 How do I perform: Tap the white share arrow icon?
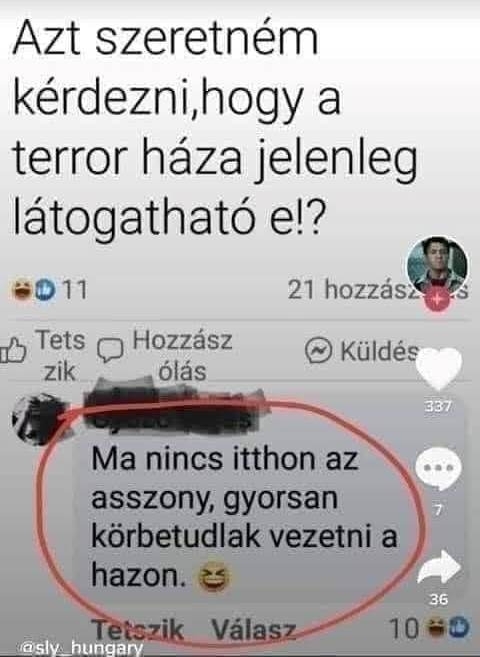tap(439, 567)
